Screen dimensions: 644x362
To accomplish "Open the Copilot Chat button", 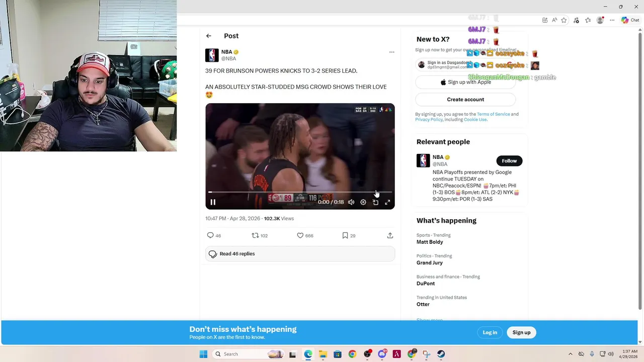I will (630, 20).
